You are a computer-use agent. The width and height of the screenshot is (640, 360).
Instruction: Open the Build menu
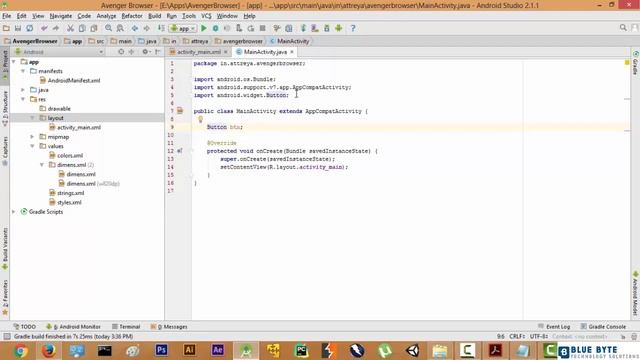click(154, 16)
